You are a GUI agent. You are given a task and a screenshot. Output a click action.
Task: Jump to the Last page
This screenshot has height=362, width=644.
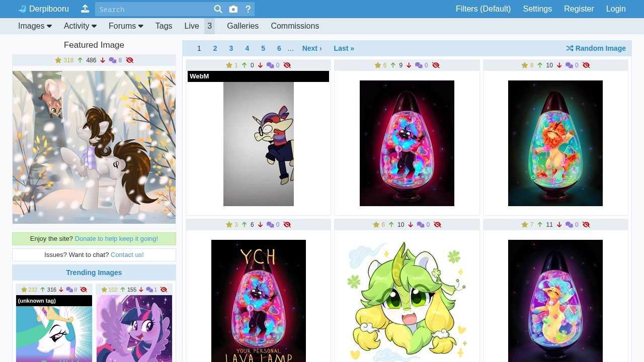[x=344, y=48]
